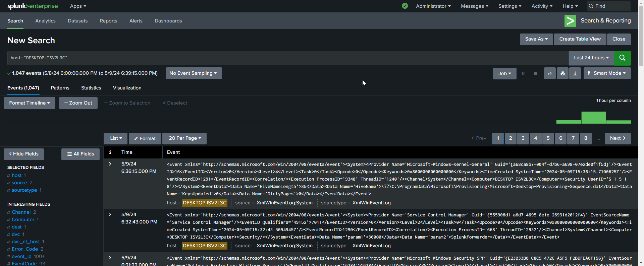Image resolution: width=644 pixels, height=266 pixels.
Task: Open the Smart Mode dropdown
Action: pyautogui.click(x=607, y=73)
